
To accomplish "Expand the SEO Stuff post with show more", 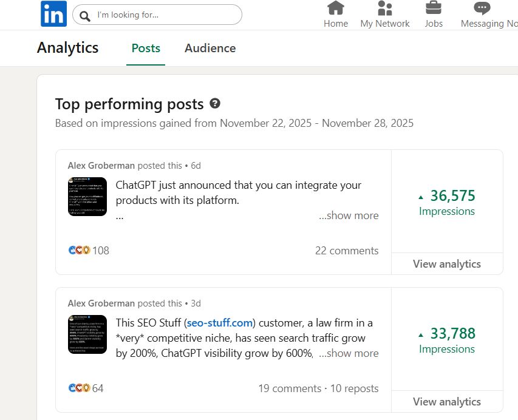I will (x=349, y=353).
